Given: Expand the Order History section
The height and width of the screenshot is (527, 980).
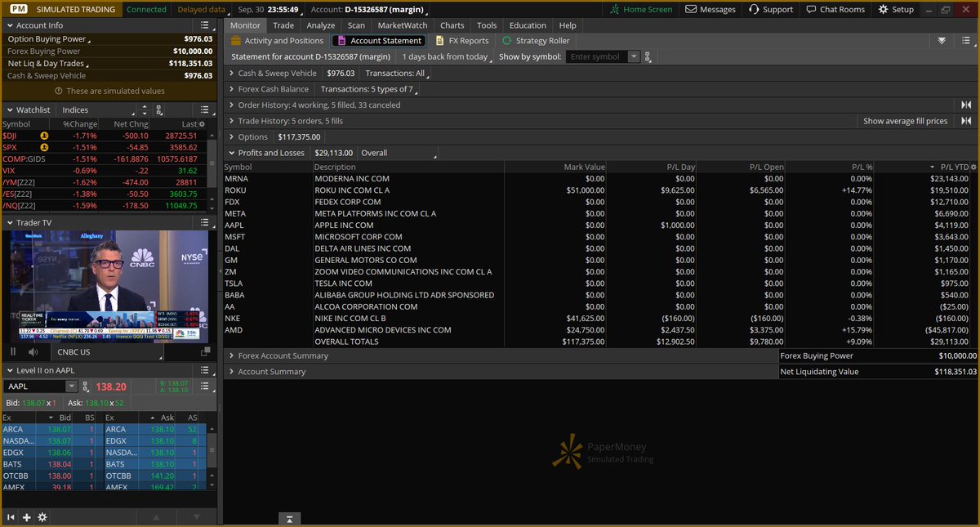Looking at the screenshot, I should pos(231,105).
